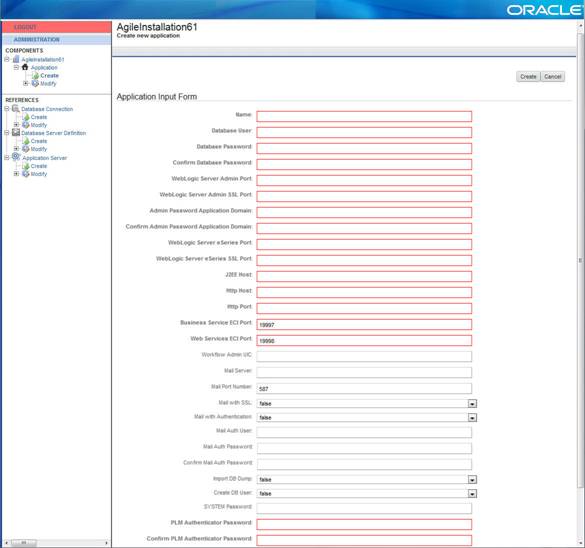Image resolution: width=585 pixels, height=548 pixels.
Task: Open the Database Connection link
Action: (x=47, y=109)
